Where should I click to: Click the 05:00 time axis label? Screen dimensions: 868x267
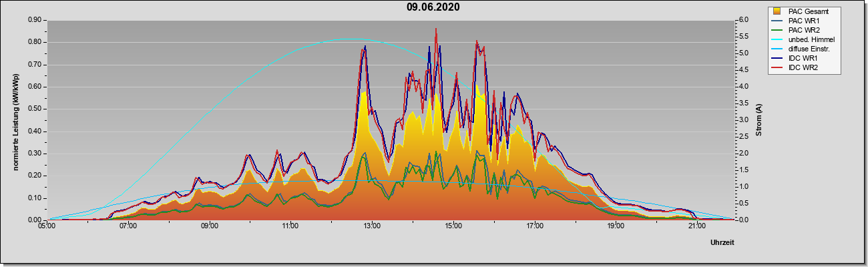(47, 226)
